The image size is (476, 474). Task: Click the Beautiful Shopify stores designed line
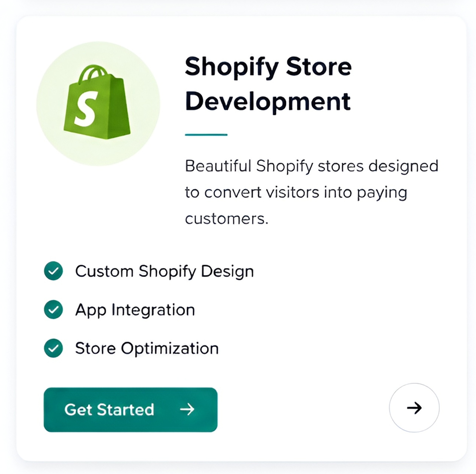point(312,166)
